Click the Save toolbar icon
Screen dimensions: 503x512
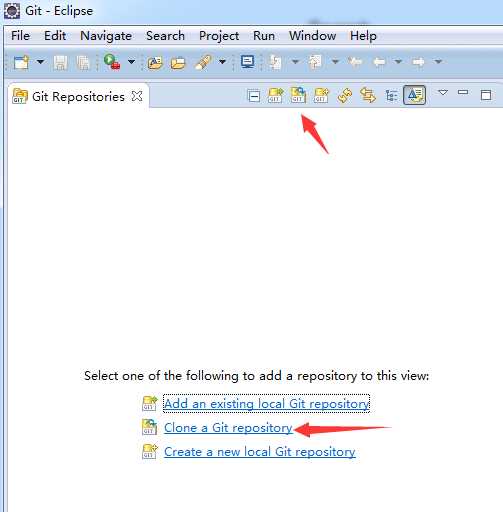[x=60, y=62]
